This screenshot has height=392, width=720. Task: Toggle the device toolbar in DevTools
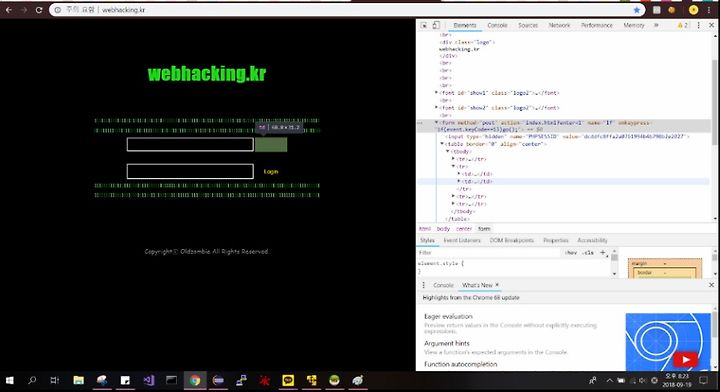click(436, 25)
